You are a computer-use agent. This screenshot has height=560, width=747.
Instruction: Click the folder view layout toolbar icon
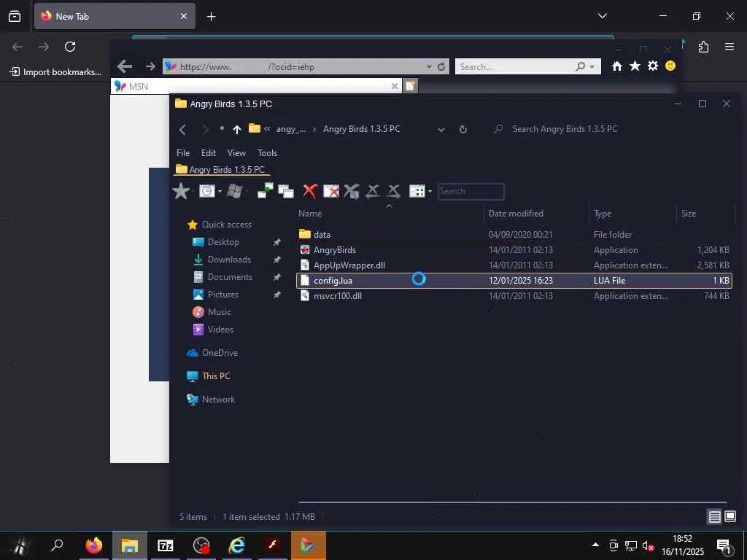point(417,191)
